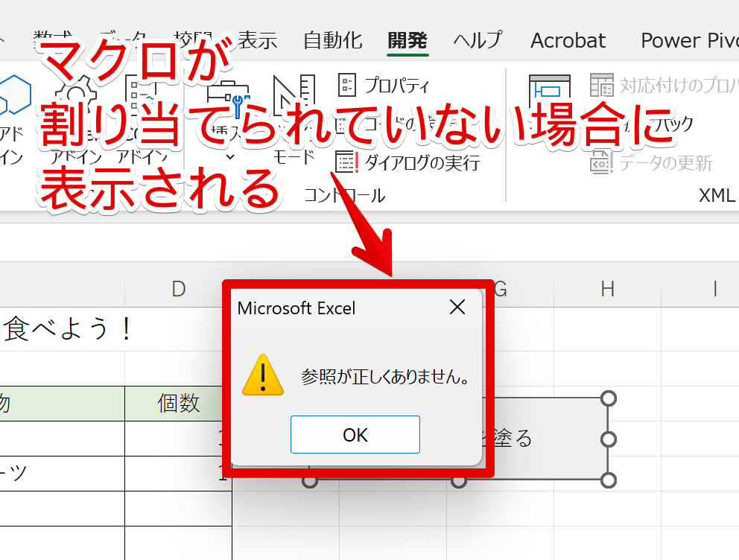Click データの更新 button

[x=651, y=162]
